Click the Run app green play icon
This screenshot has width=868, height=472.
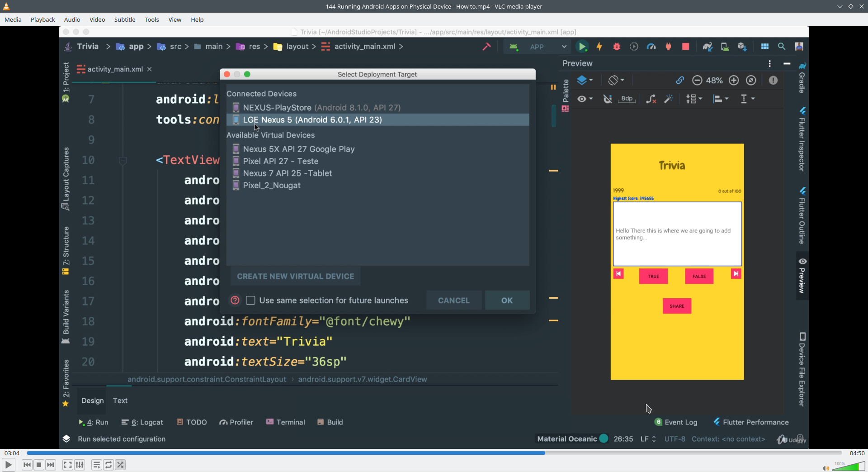(582, 47)
